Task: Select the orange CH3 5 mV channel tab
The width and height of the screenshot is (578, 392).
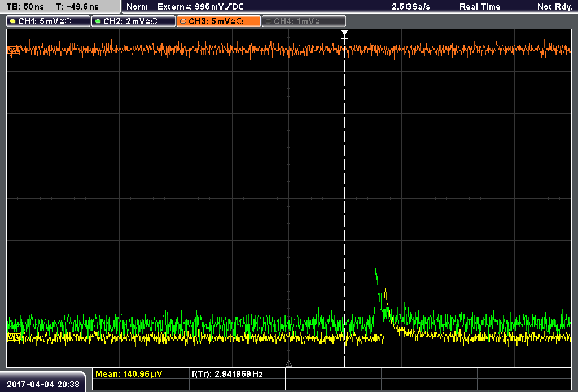Action: [x=218, y=21]
